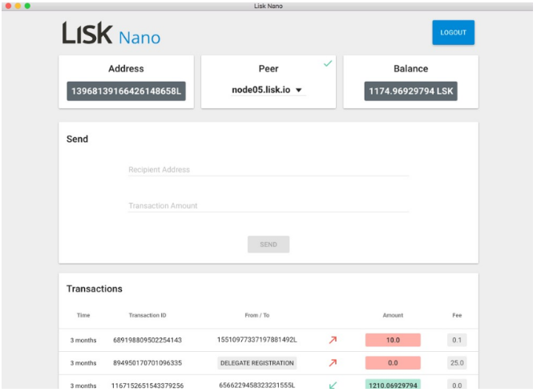Image resolution: width=537 pixels, height=392 pixels.
Task: Click recipient address 15510977337197881492L
Action: [x=256, y=340]
